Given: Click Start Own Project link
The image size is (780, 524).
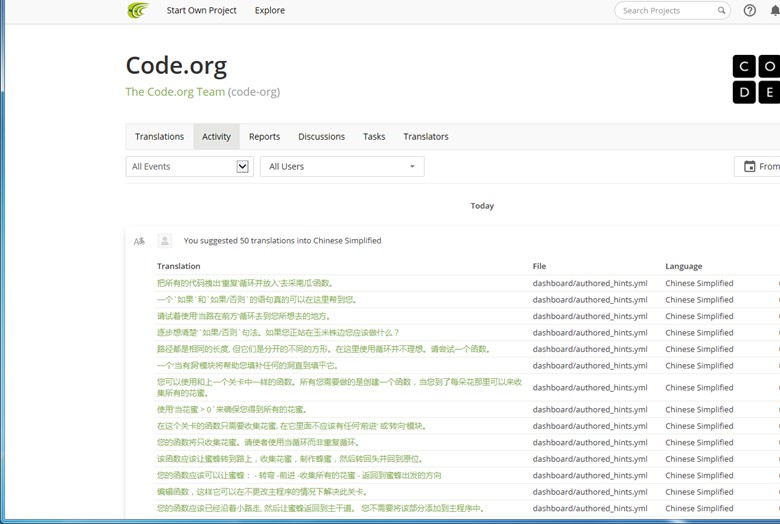Looking at the screenshot, I should 201,10.
